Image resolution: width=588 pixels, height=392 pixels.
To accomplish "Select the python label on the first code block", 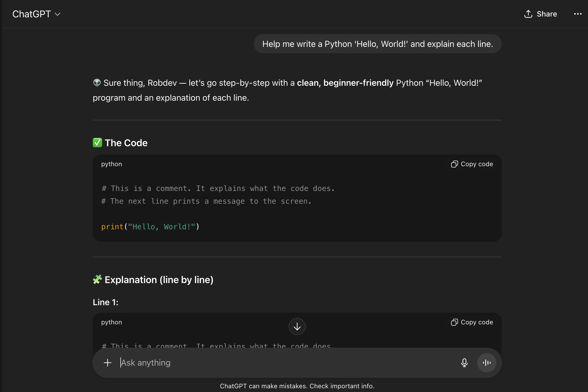I will [x=111, y=164].
